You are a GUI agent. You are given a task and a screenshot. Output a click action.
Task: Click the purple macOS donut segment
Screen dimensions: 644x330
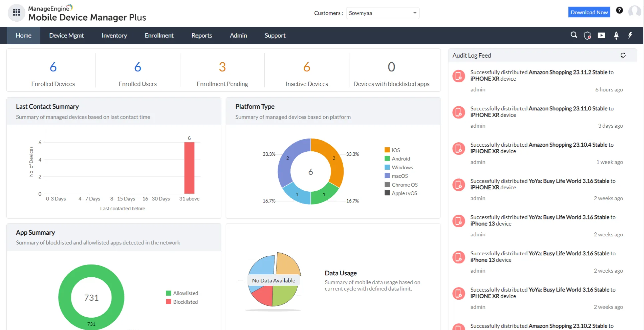click(287, 158)
